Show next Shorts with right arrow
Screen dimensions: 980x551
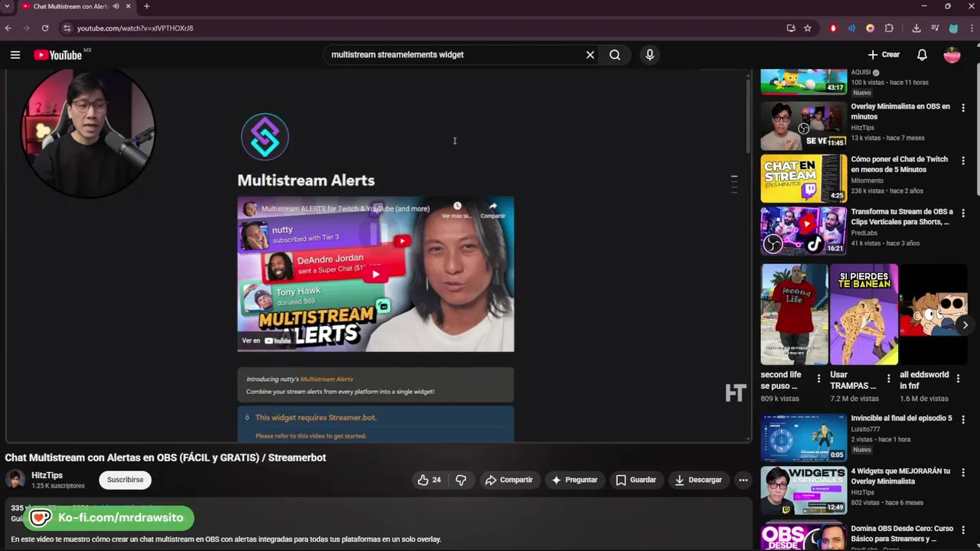coord(965,325)
